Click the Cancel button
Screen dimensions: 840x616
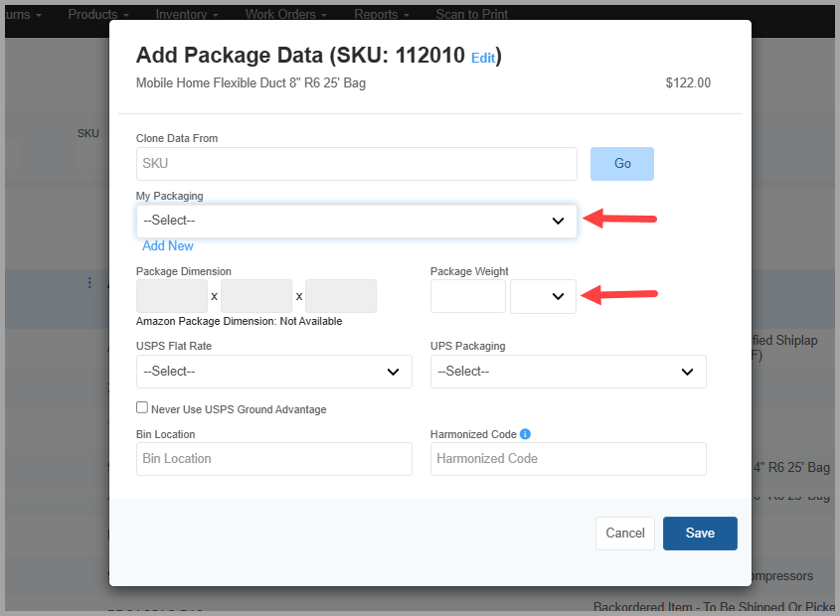coord(624,534)
